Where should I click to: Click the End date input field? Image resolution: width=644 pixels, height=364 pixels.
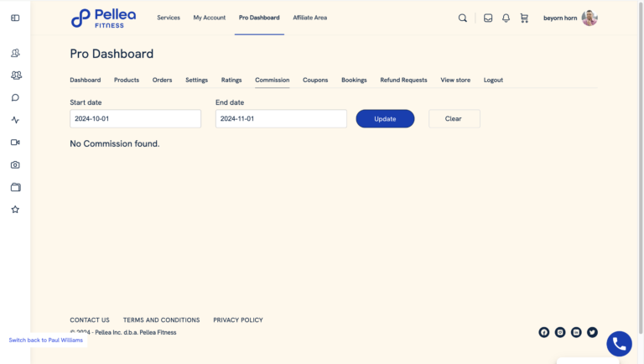click(282, 119)
